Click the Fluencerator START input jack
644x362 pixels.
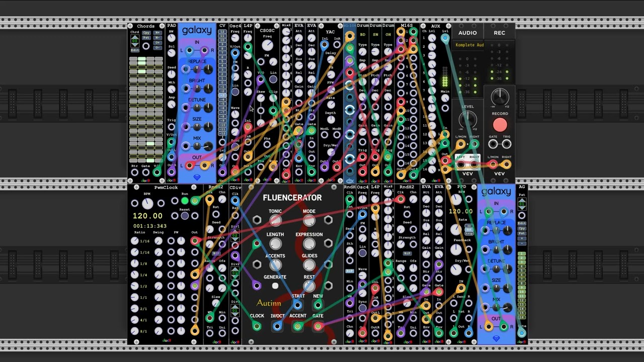pos(297,305)
